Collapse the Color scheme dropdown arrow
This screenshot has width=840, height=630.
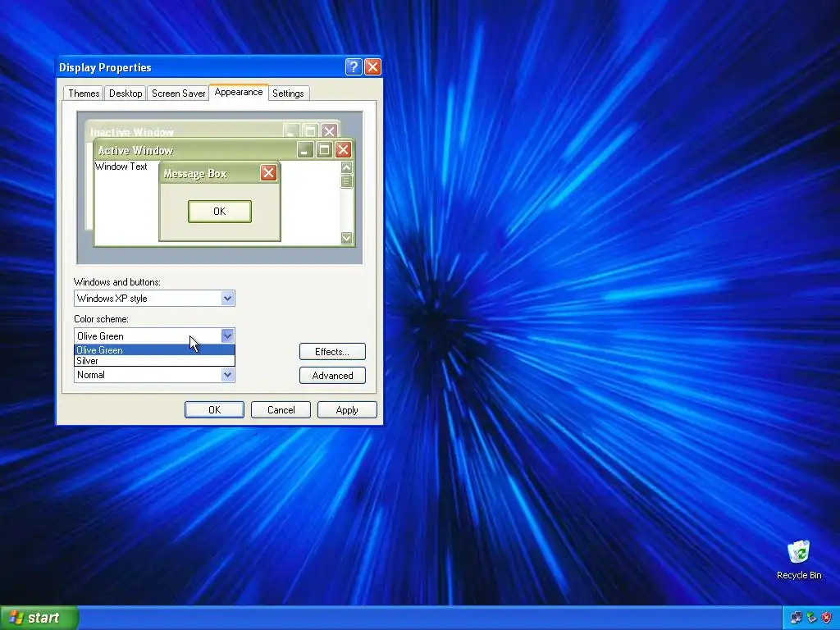coord(228,336)
